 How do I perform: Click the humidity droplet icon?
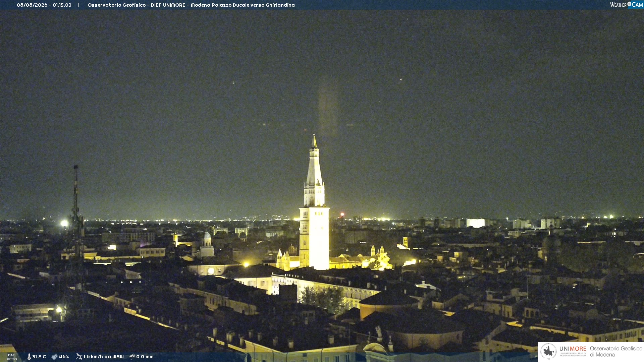click(x=55, y=357)
